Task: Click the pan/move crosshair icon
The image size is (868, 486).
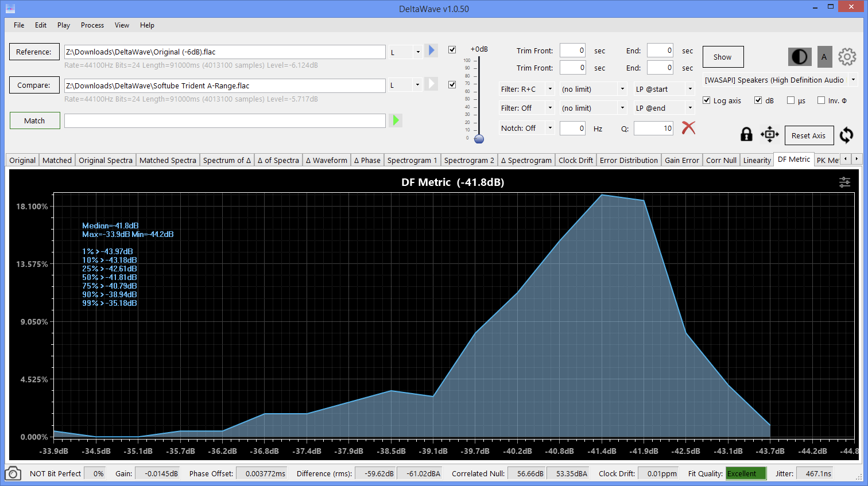Action: [x=770, y=134]
